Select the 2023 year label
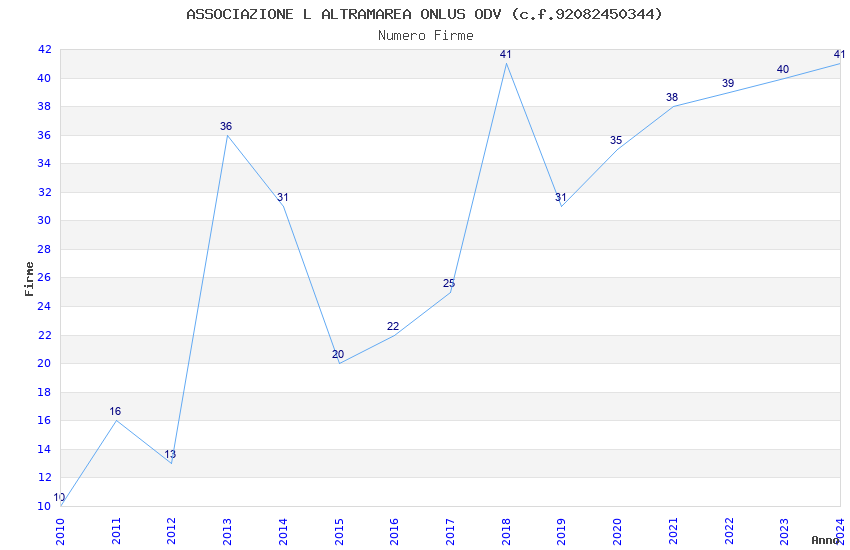The width and height of the screenshot is (850, 550). click(x=784, y=531)
